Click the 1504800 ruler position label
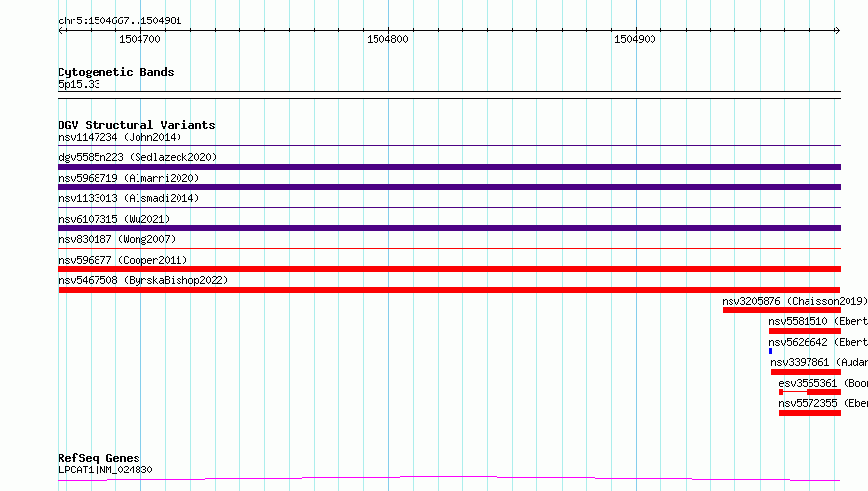 (387, 39)
